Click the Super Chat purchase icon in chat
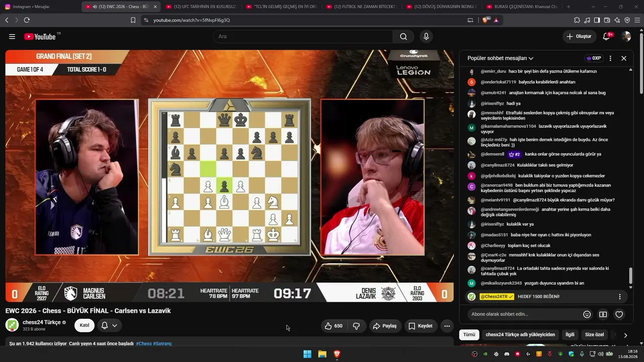This screenshot has height=362, width=644. coord(603,314)
